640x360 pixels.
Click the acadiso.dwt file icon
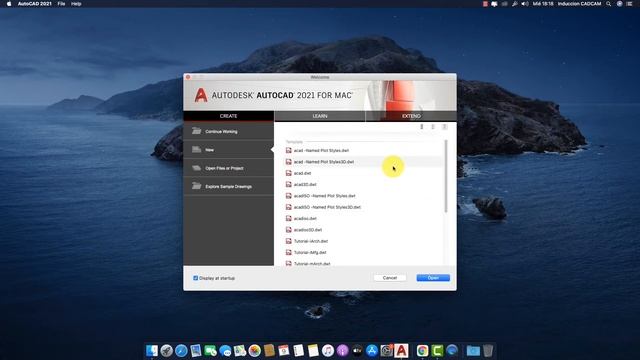click(289, 218)
